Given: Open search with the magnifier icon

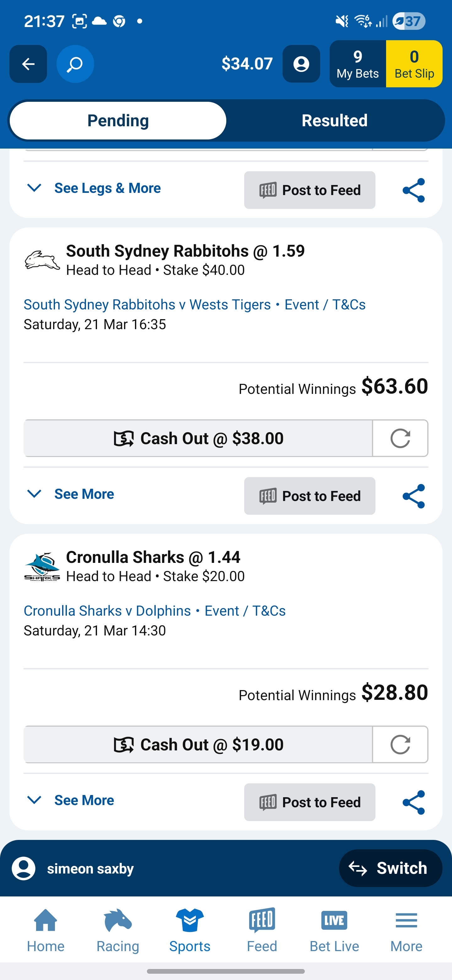Looking at the screenshot, I should [75, 64].
